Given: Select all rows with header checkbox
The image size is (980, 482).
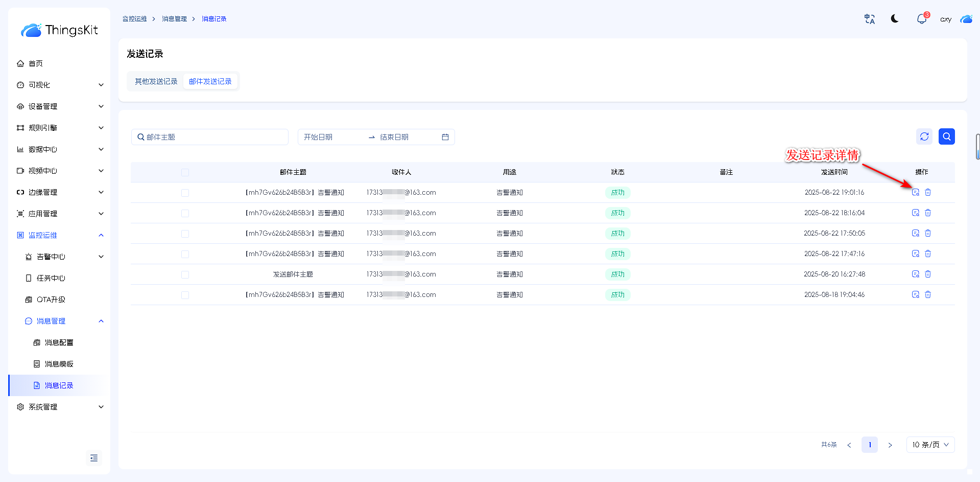Looking at the screenshot, I should coord(185,172).
